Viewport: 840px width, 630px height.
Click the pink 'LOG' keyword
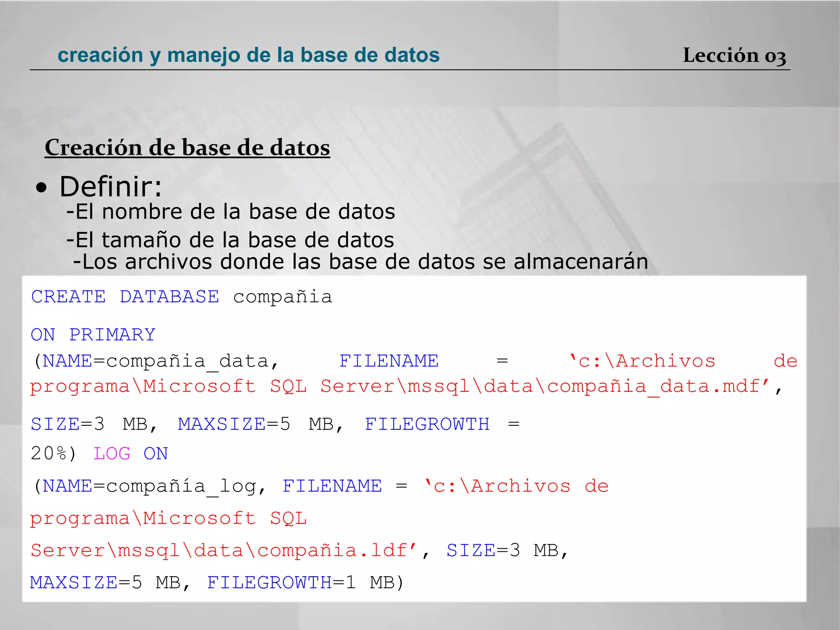pyautogui.click(x=112, y=454)
